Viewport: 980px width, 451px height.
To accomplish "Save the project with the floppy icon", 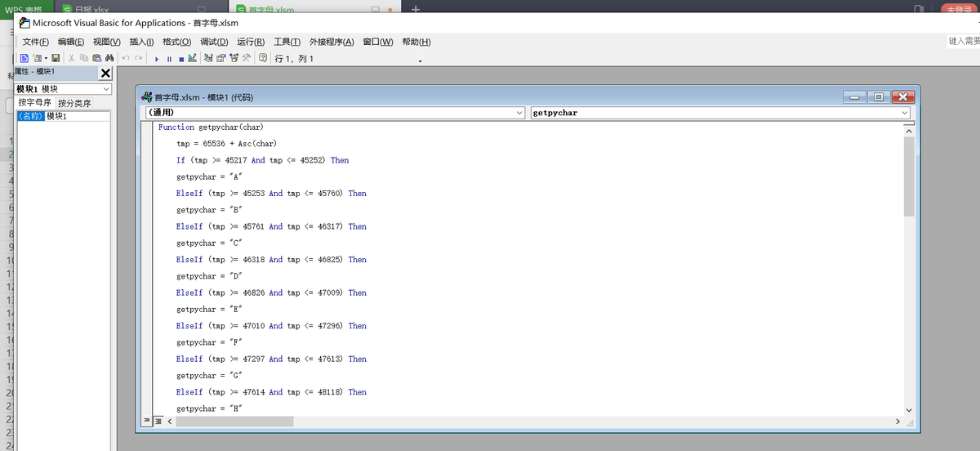I will (x=56, y=58).
